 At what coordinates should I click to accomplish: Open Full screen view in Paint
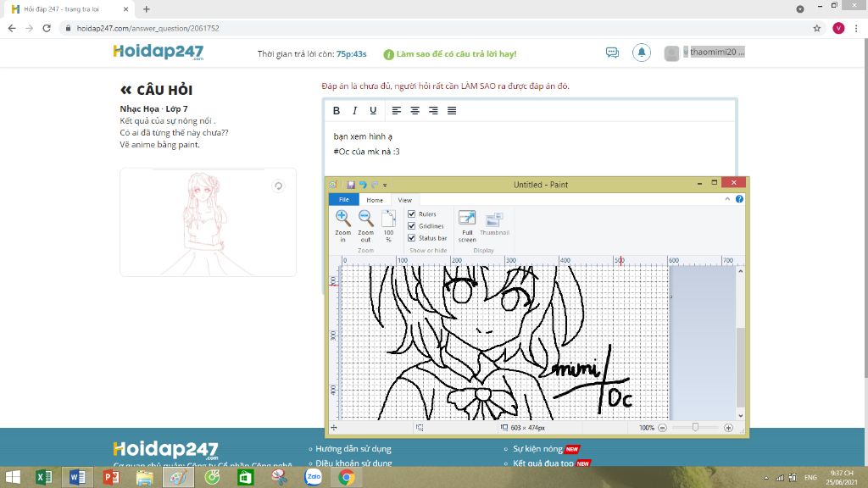pyautogui.click(x=467, y=225)
